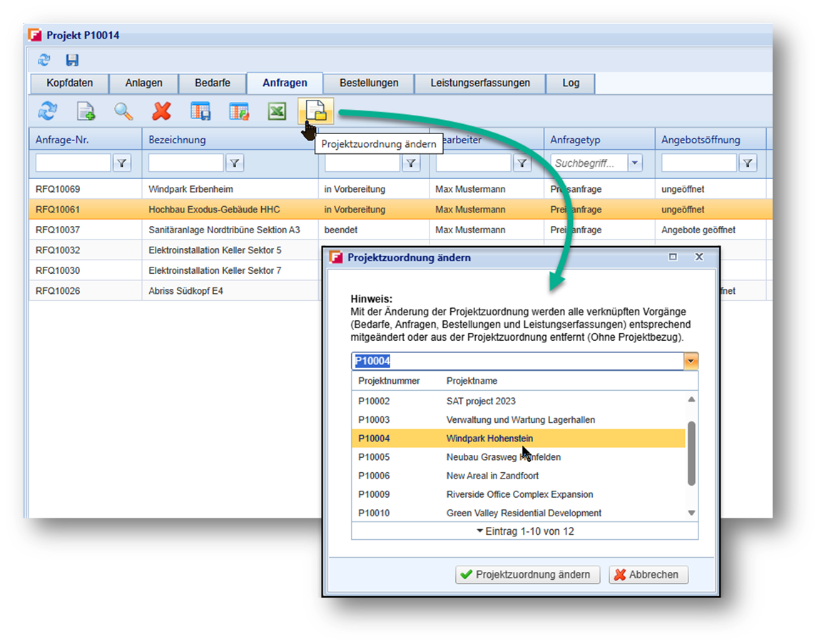Choose P10006 New Areal in Zandfoort
The height and width of the screenshot is (644, 819).
518,476
